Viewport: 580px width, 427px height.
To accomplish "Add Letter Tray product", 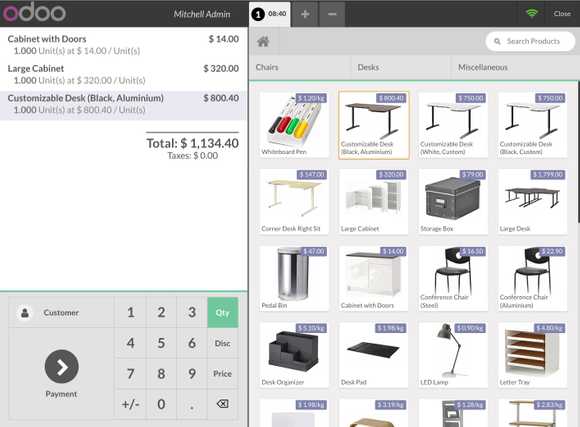I will (533, 355).
